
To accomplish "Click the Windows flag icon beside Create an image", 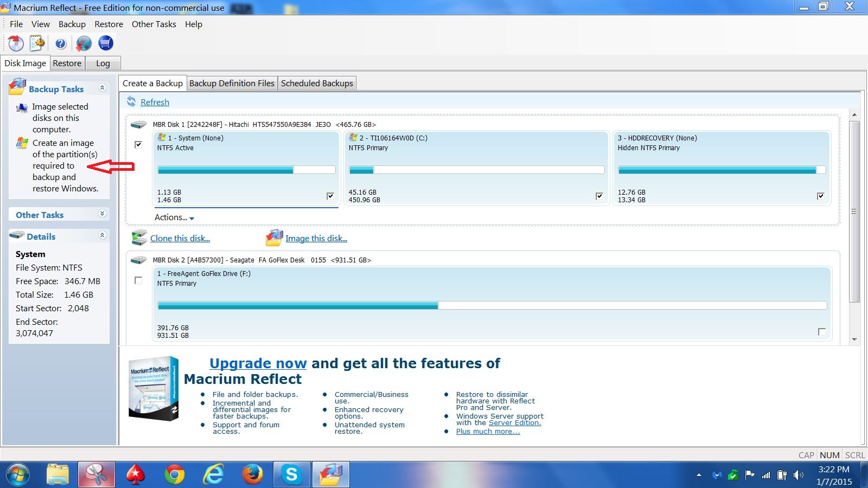I will [x=22, y=143].
